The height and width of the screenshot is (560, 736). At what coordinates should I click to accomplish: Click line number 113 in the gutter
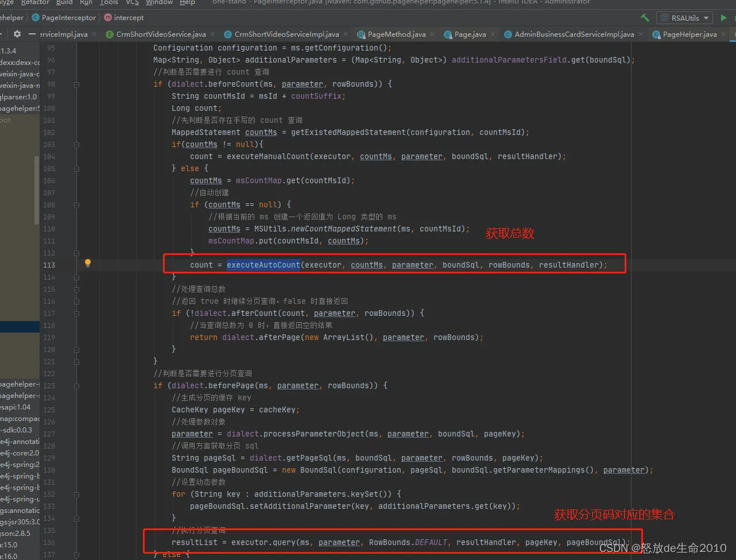49,265
